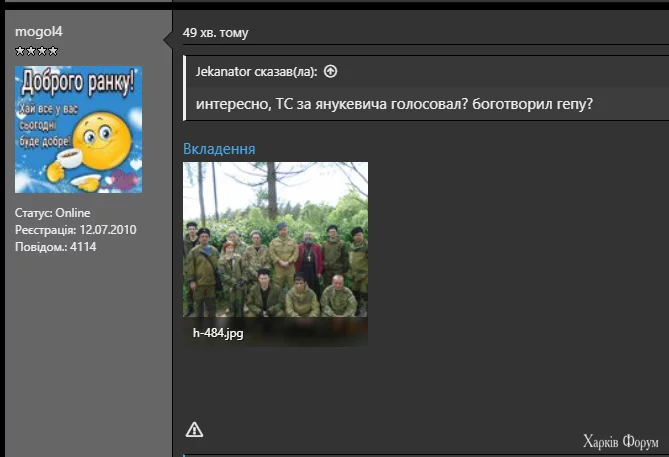Click 'Повідом.: 4114' post count text
The height and width of the screenshot is (457, 669).
(x=55, y=247)
